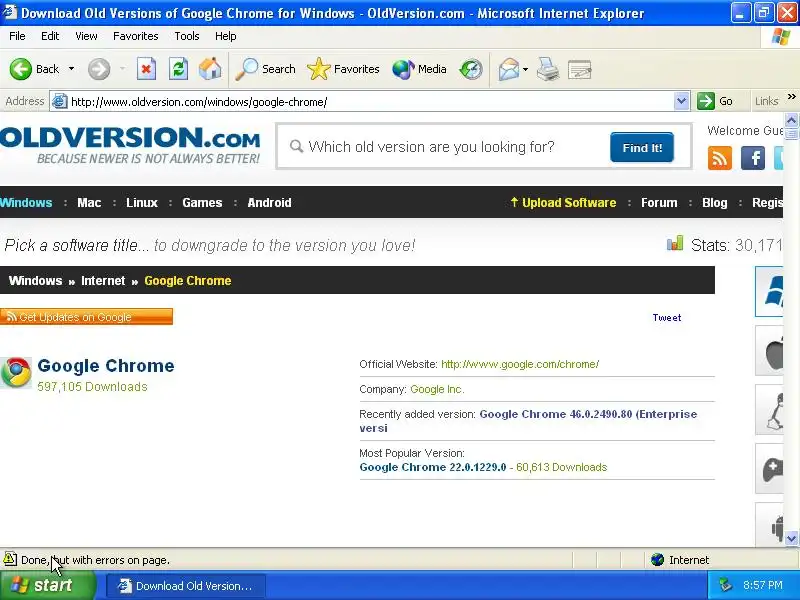This screenshot has width=800, height=600.
Task: Click the Edit page icon
Action: tap(580, 69)
